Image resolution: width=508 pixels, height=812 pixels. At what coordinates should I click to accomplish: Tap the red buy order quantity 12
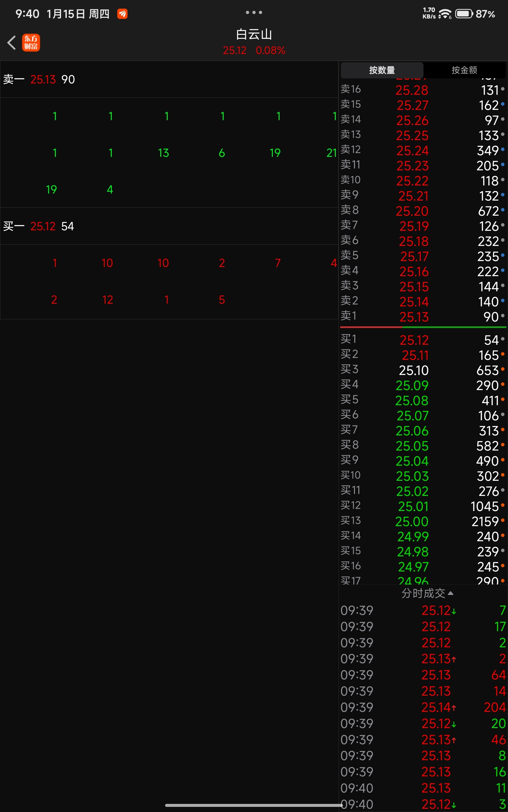click(108, 300)
